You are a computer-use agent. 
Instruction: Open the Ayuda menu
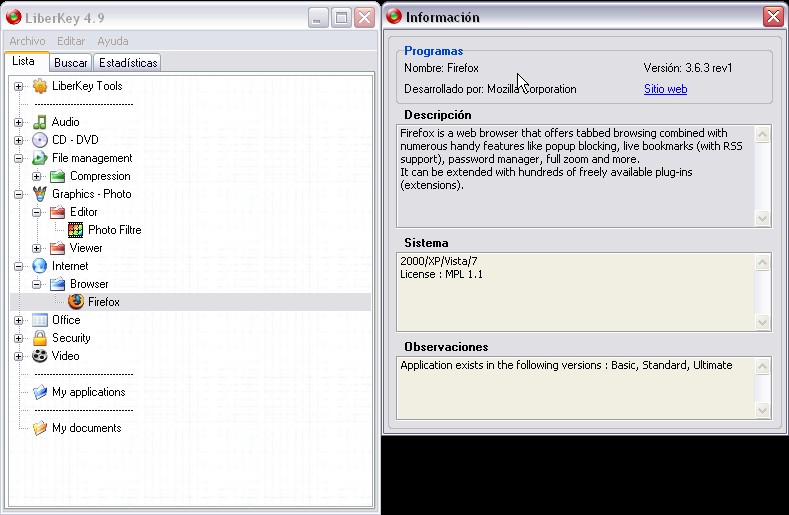113,41
